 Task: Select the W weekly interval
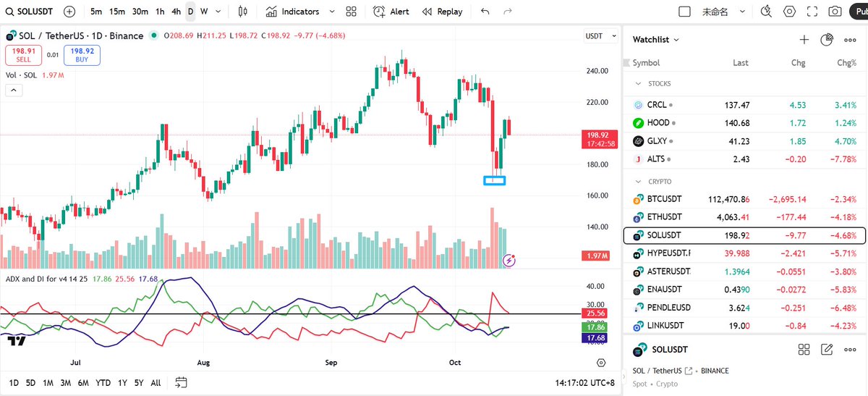204,12
